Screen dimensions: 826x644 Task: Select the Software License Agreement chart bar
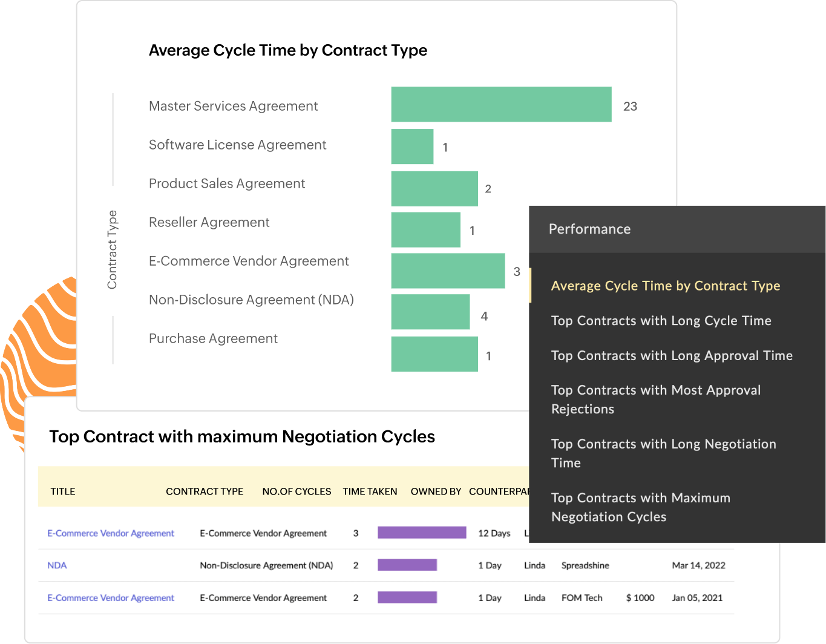pos(412,146)
